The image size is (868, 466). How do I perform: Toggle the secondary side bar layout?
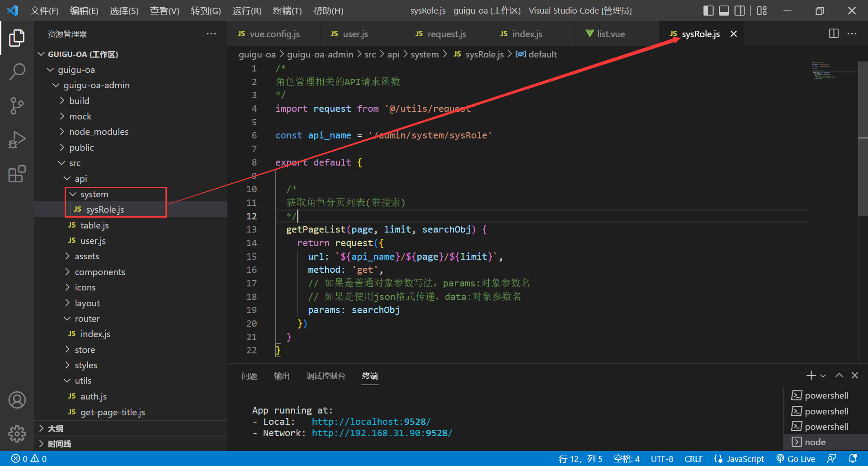[x=740, y=10]
